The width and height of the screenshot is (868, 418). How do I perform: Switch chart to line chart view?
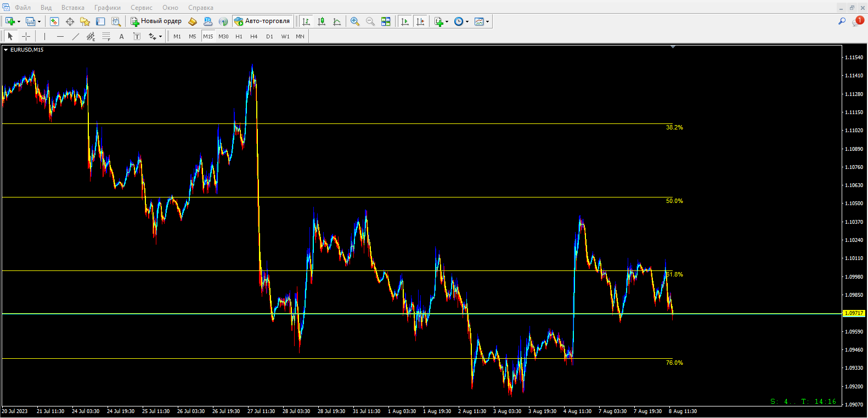337,21
